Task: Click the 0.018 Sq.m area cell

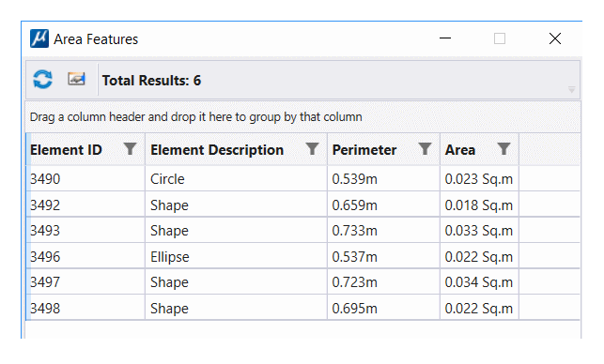Action: pyautogui.click(x=480, y=205)
